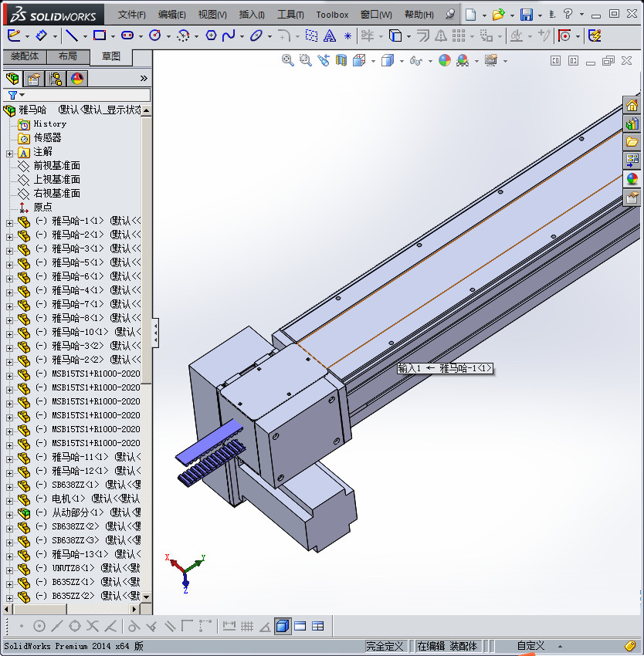Screen dimensions: 644x656
Task: Open the Rapid Sketch tool
Action: 595,36
